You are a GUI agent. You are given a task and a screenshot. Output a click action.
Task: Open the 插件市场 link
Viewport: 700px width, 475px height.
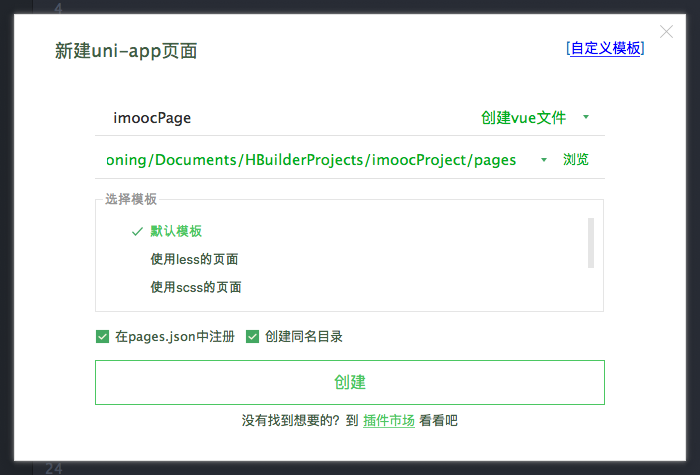click(x=389, y=421)
